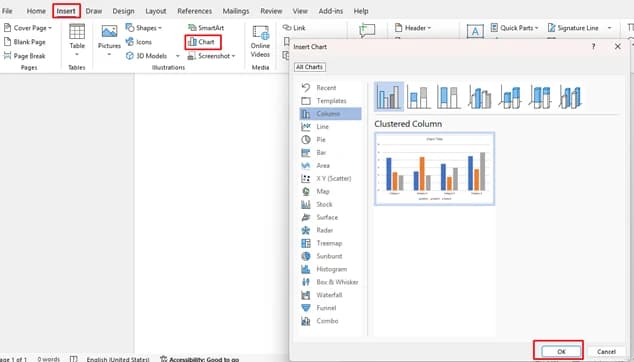Insert a Blank Page

[x=25, y=42]
